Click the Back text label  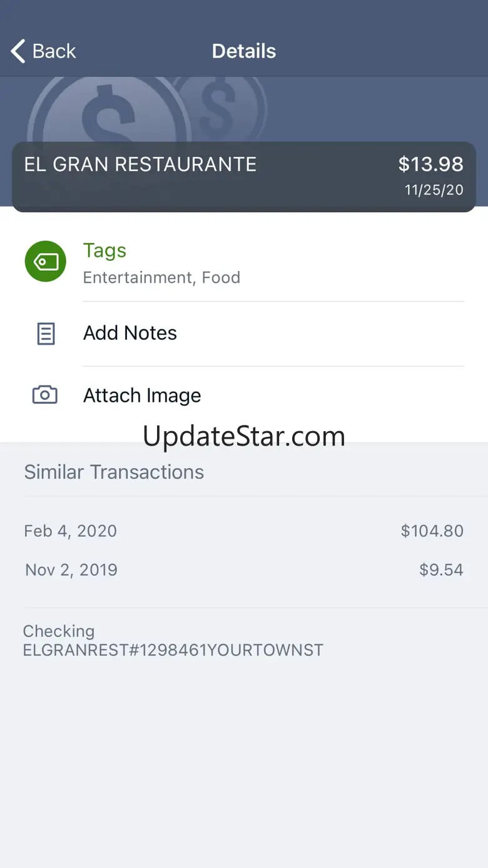tap(54, 51)
